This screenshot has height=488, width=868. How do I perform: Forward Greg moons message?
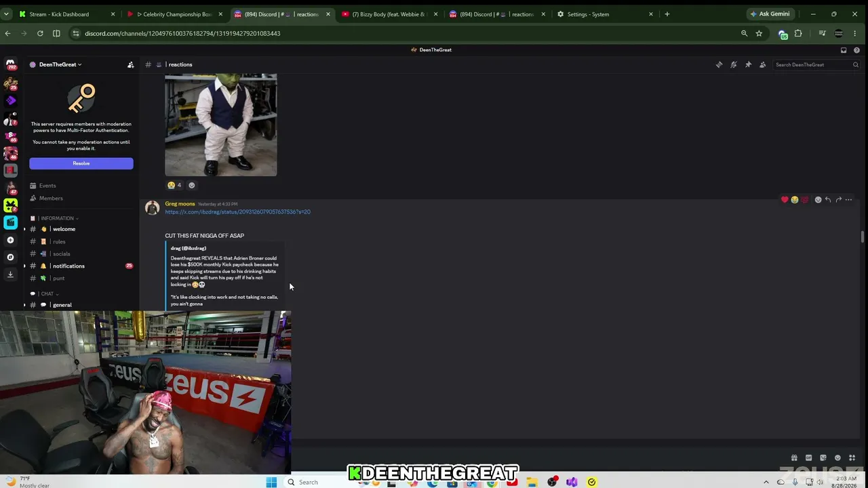click(838, 200)
